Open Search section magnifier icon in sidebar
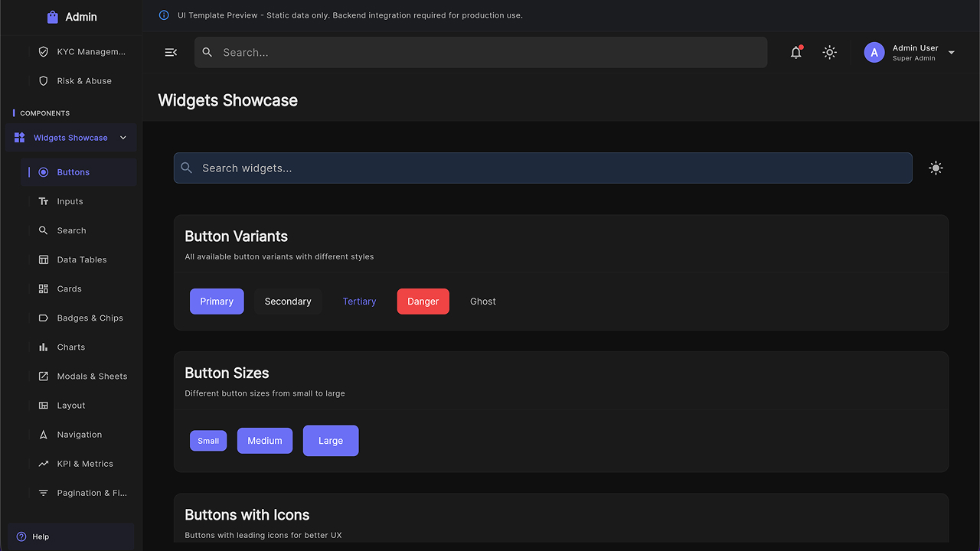The height and width of the screenshot is (551, 980). (44, 230)
